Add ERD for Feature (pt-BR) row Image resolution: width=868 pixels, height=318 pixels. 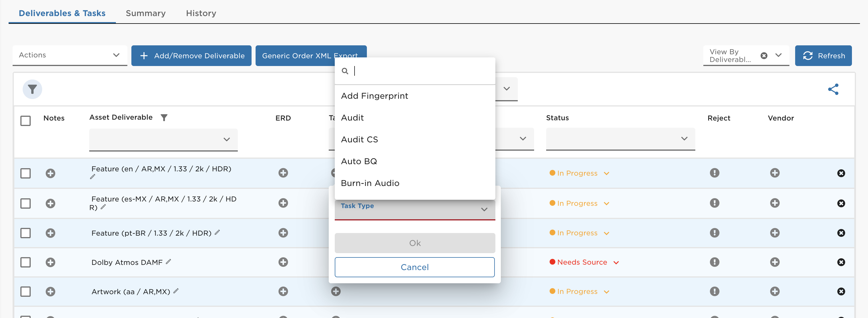click(x=283, y=233)
